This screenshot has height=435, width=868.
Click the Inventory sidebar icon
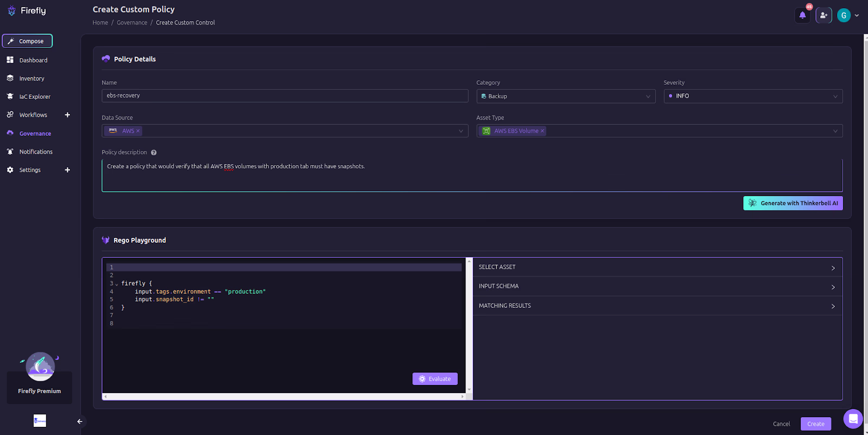click(10, 78)
